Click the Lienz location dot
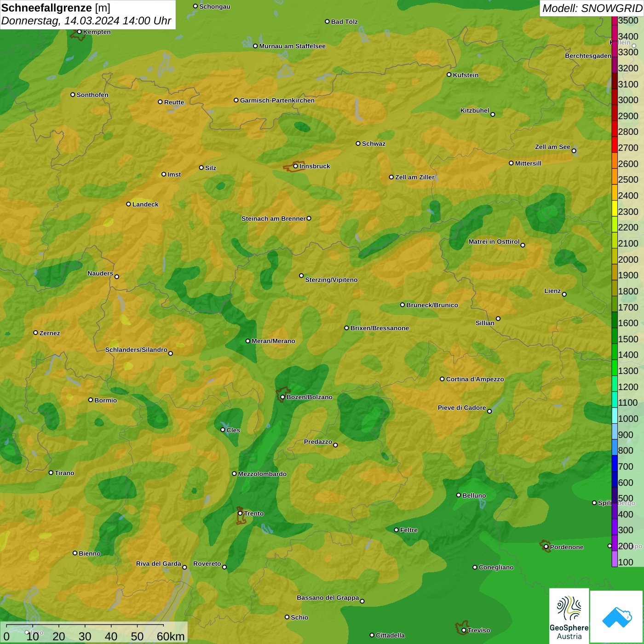644x644 pixels. click(x=564, y=294)
